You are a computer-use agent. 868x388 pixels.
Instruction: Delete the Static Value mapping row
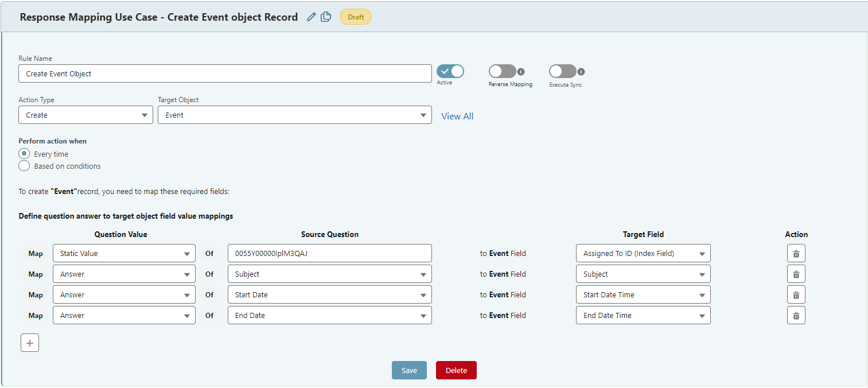tap(796, 253)
